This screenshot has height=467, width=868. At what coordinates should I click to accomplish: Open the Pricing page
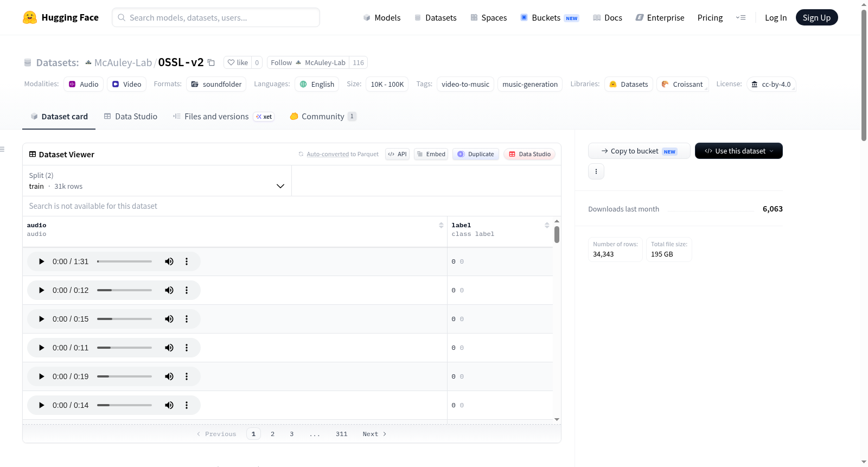710,17
